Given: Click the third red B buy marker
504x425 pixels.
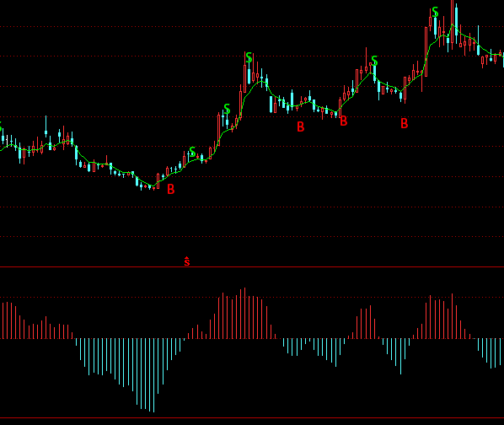Looking at the screenshot, I should 344,121.
